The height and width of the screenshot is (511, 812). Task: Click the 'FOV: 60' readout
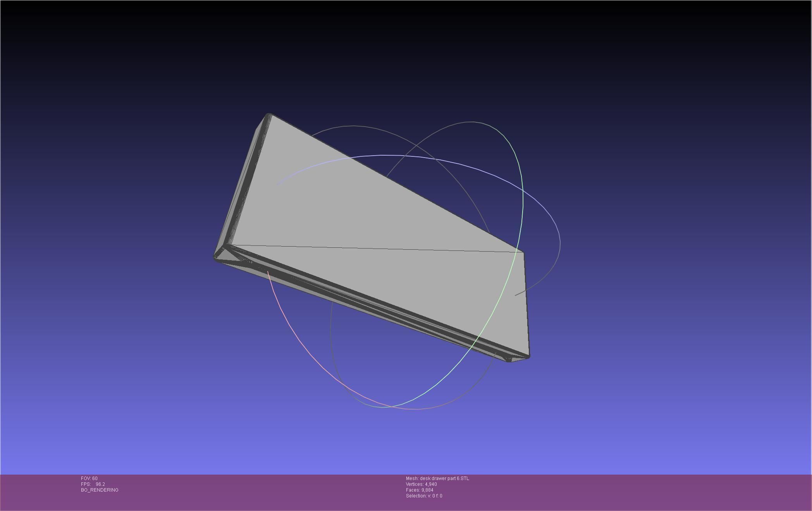point(89,478)
